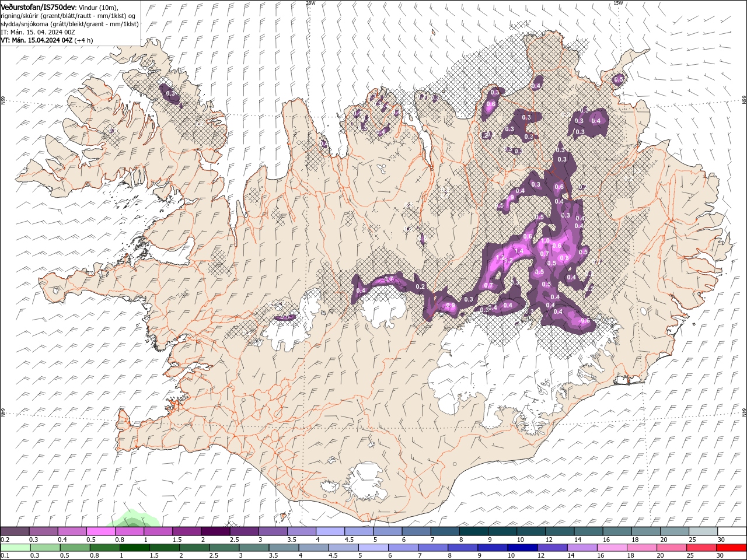Select white snow swatch after 30
The width and height of the screenshot is (747, 560).
pyautogui.click(x=732, y=531)
